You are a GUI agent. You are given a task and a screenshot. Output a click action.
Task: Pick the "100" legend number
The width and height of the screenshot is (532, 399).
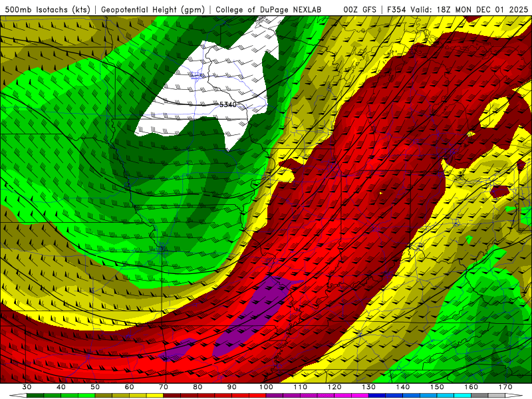(x=267, y=387)
